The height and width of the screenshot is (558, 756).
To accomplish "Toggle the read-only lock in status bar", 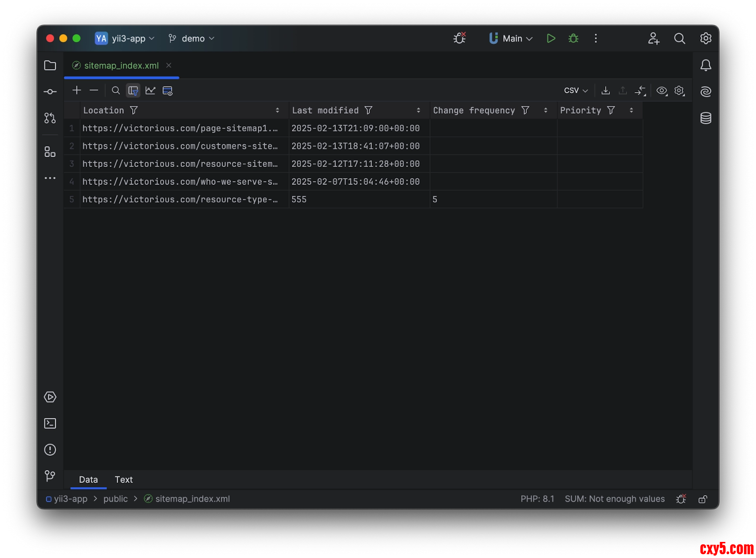I will pos(703,499).
